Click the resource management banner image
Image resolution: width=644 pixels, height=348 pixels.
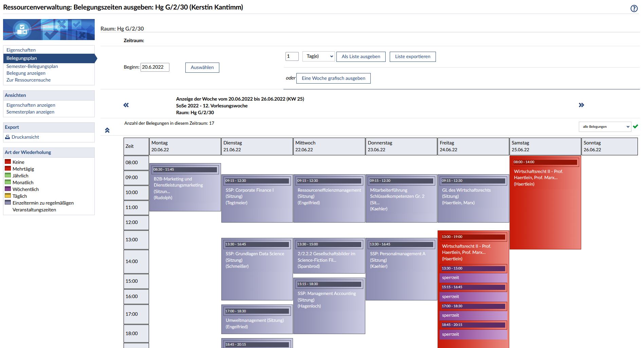tap(49, 30)
